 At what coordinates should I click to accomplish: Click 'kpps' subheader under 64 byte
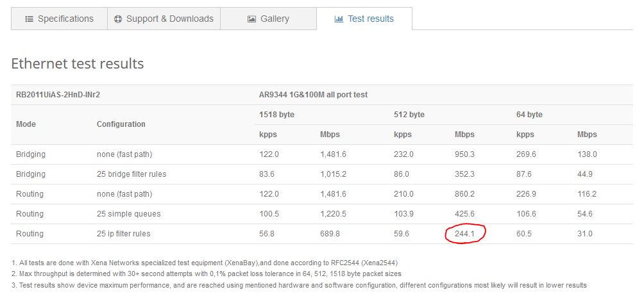coord(525,135)
